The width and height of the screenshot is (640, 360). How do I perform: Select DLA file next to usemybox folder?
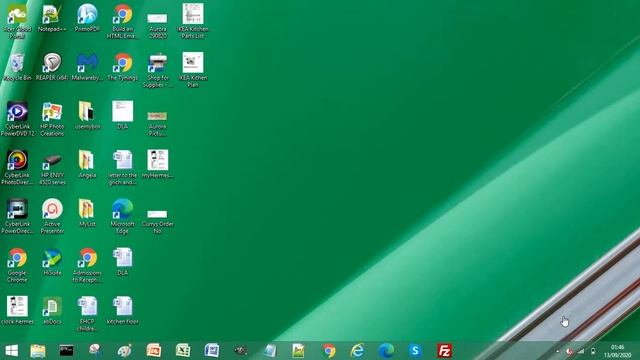coord(122,116)
